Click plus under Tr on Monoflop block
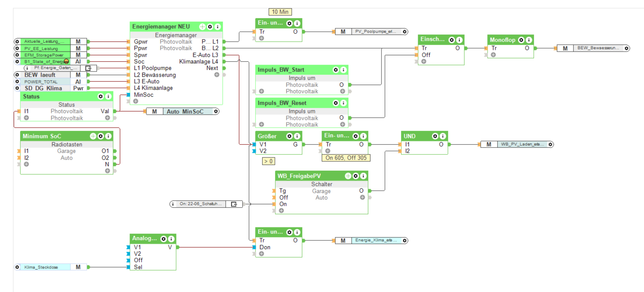This screenshot has height=292, width=644. (x=493, y=55)
